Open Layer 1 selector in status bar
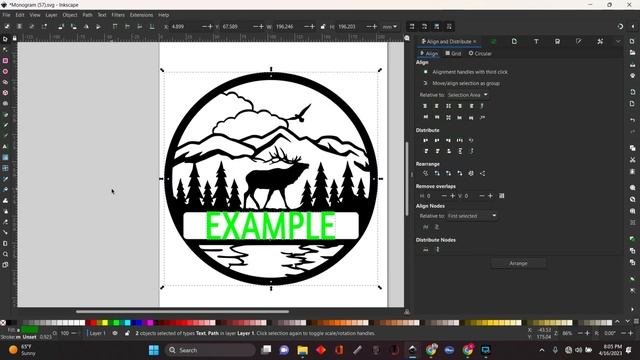 (98, 333)
